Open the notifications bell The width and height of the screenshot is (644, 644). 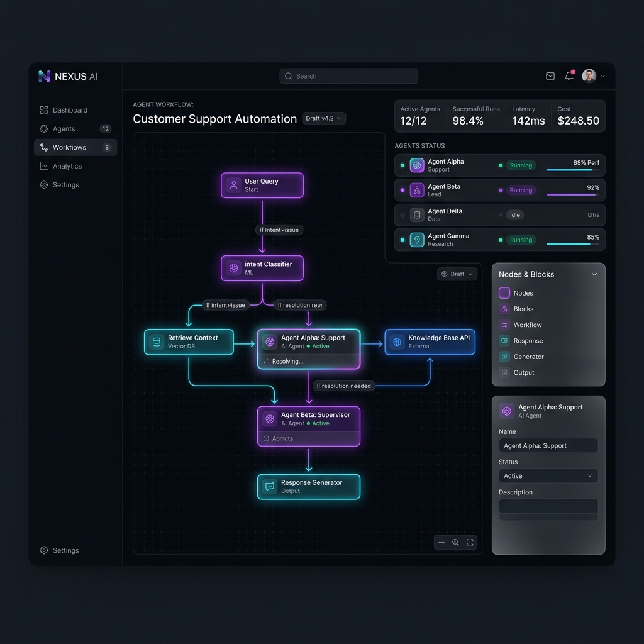[x=569, y=76]
